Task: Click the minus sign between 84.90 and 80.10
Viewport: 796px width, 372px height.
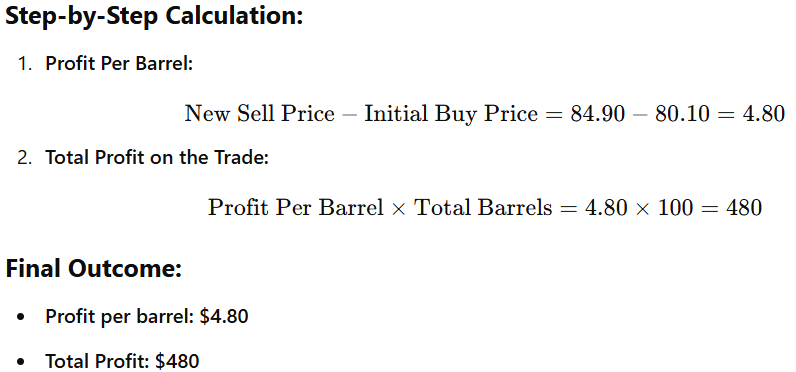Action: [640, 115]
